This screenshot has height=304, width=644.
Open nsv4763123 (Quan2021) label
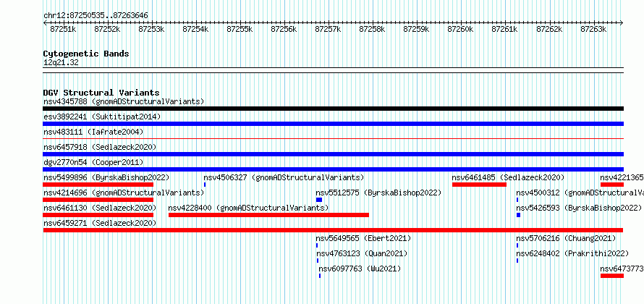click(x=362, y=253)
